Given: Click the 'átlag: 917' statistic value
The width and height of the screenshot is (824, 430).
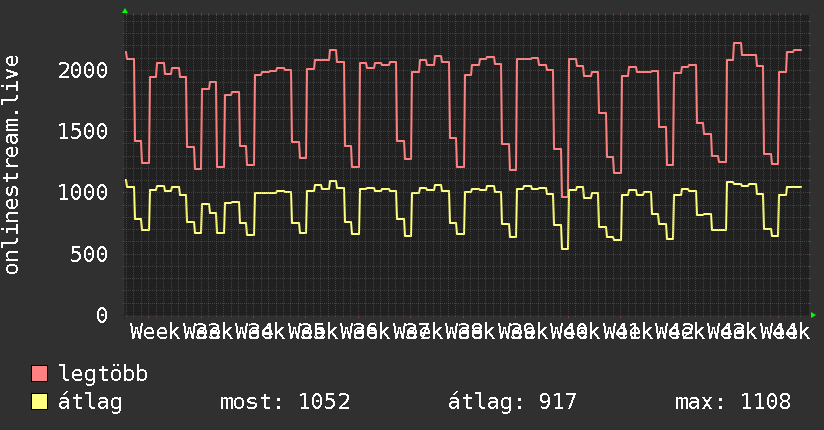Looking at the screenshot, I should click(x=512, y=402).
